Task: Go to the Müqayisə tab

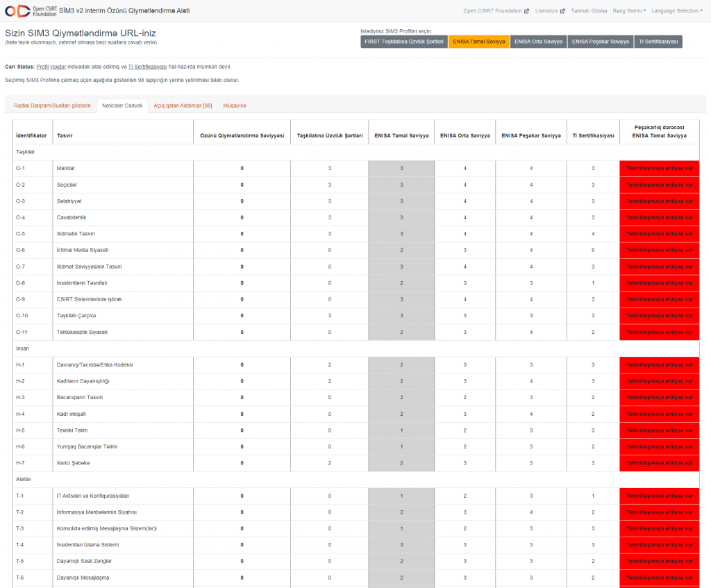Action: point(234,106)
